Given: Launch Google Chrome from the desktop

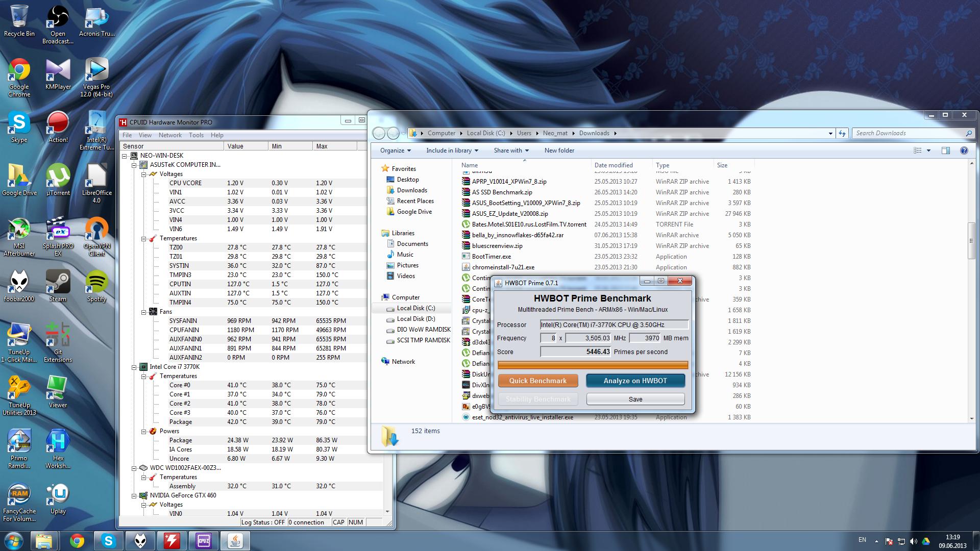Looking at the screenshot, I should pyautogui.click(x=19, y=78).
